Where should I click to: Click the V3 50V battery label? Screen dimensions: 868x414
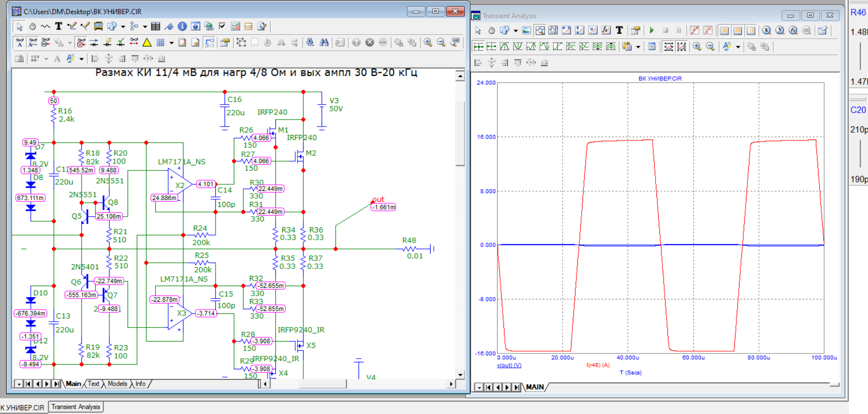[x=336, y=104]
